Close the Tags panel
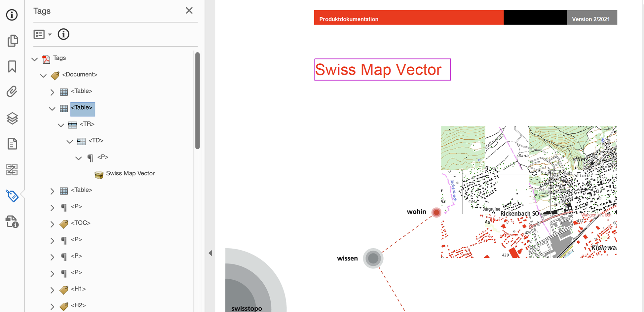Viewport: 644px width, 312px height. coord(189,11)
